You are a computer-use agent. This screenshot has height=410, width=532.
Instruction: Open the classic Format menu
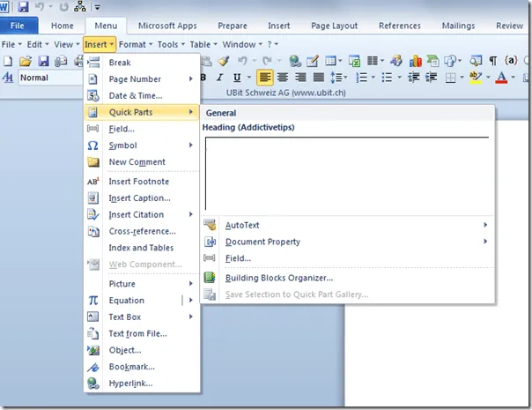coord(136,44)
